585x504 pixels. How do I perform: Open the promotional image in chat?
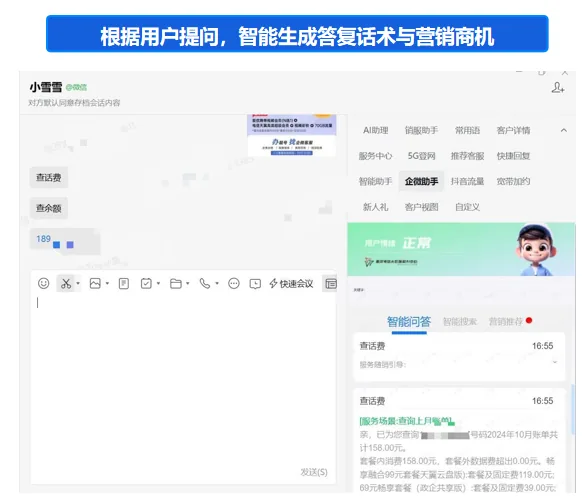[292, 135]
